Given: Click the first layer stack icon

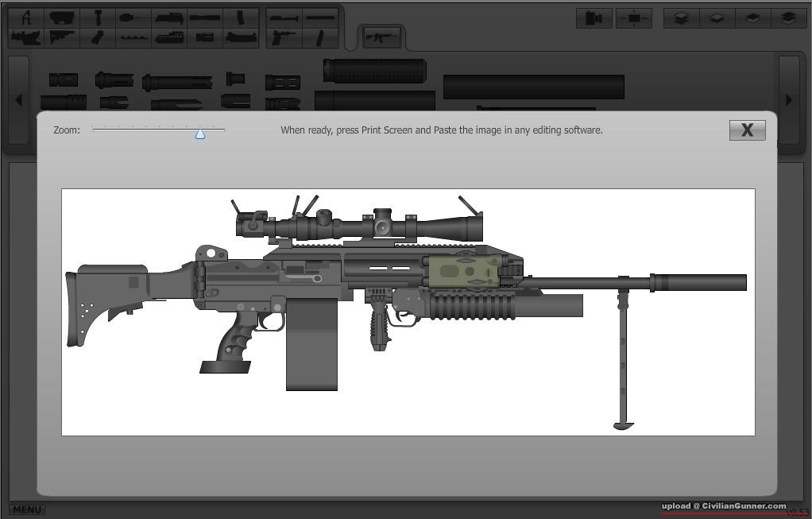Looking at the screenshot, I should (x=681, y=18).
